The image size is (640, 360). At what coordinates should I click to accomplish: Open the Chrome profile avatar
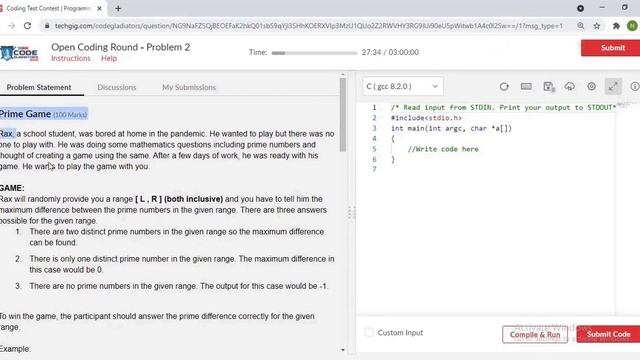point(632,26)
